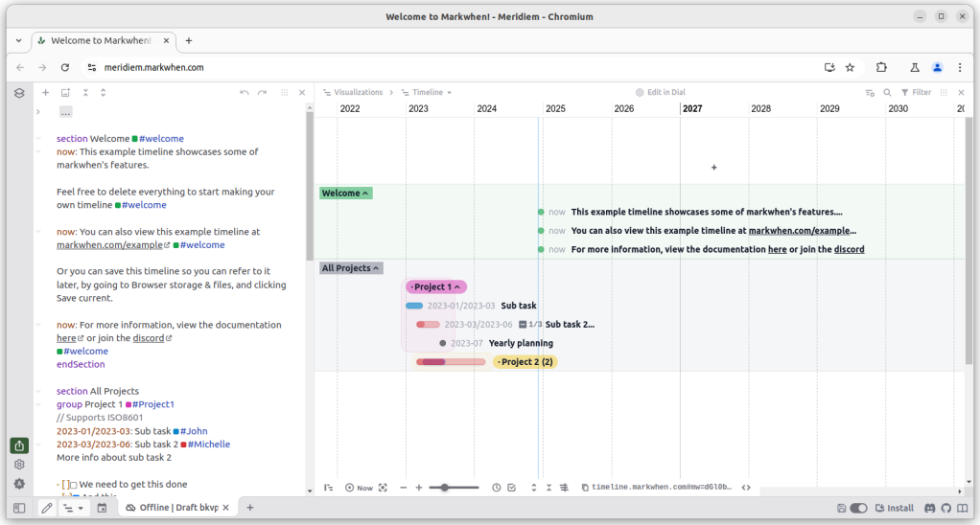Open the GitHub icon in bottom bar
Image resolution: width=980 pixels, height=525 pixels.
point(946,508)
